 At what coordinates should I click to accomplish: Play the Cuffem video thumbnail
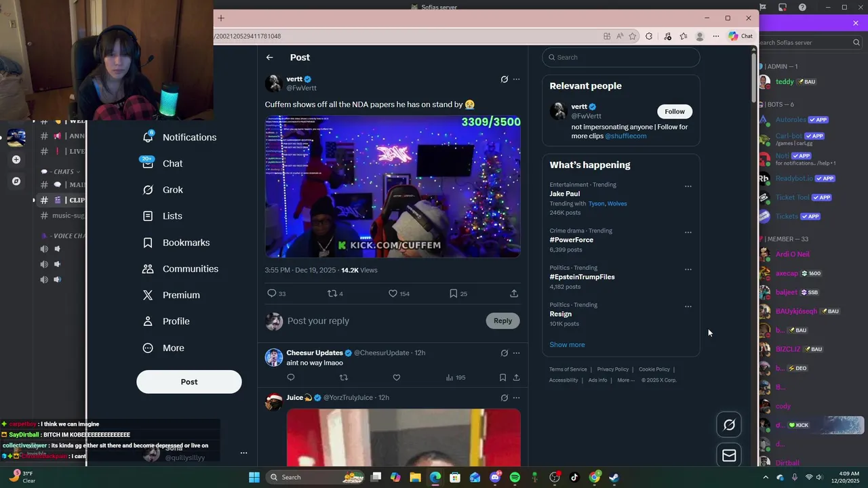[x=393, y=186]
